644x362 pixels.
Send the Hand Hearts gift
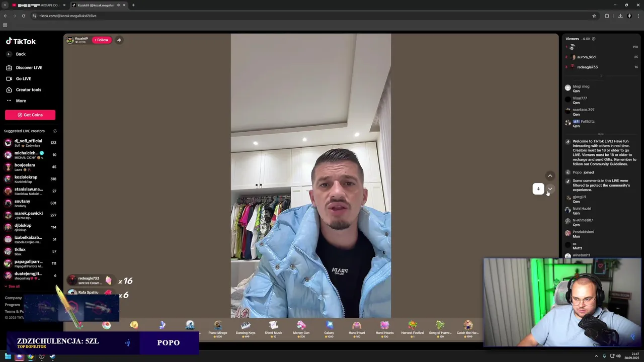[384, 328]
